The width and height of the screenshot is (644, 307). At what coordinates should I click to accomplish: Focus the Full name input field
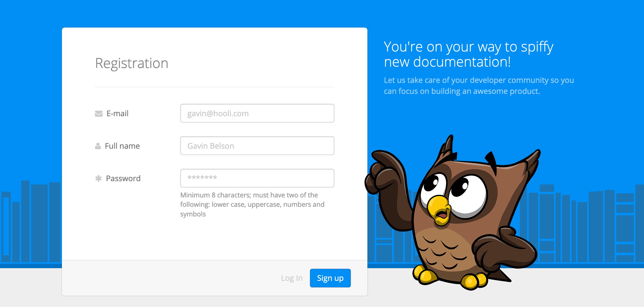[x=257, y=146]
